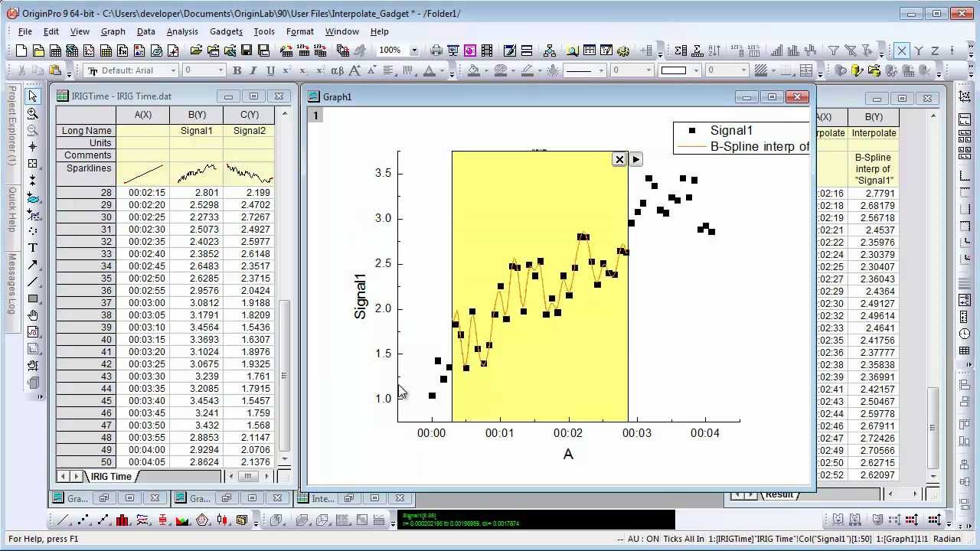Image resolution: width=980 pixels, height=551 pixels.
Task: Open the Analysis menu
Action: [x=182, y=31]
